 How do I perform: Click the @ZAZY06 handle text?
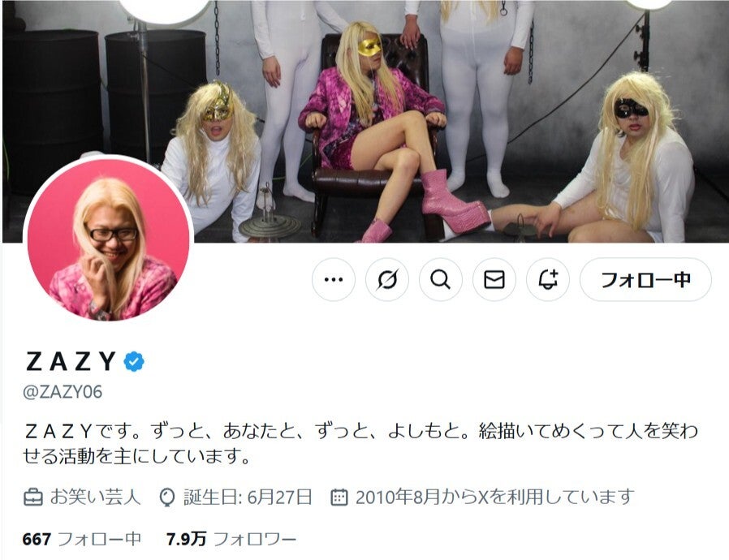pos(63,392)
